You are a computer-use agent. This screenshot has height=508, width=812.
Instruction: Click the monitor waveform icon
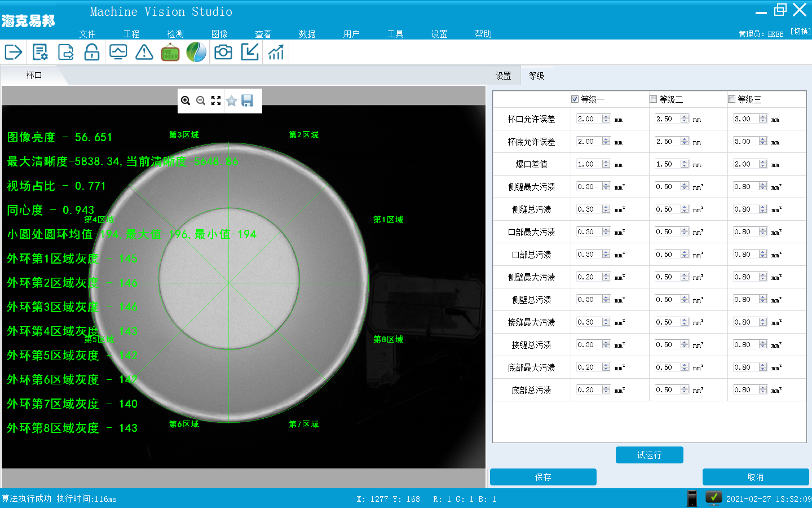(118, 52)
